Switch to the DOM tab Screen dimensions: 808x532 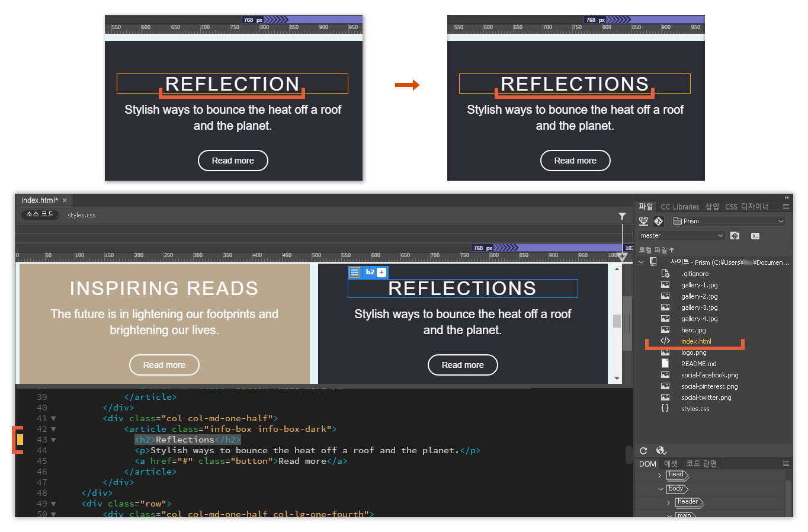[x=647, y=464]
